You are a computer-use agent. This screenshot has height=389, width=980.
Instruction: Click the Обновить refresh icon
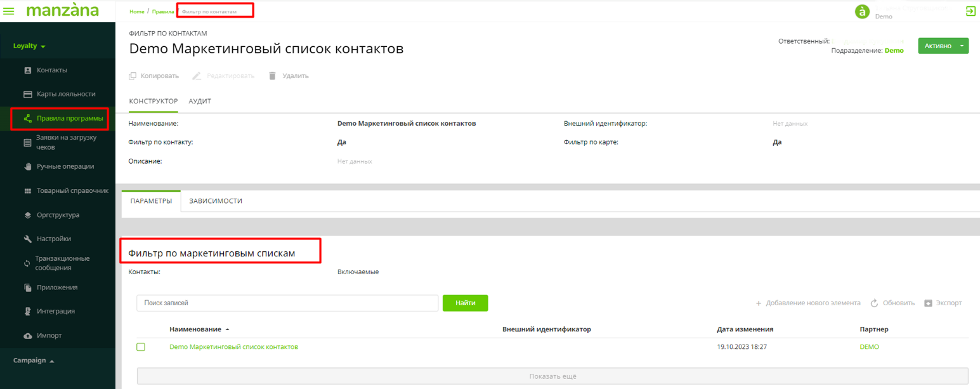pyautogui.click(x=874, y=303)
